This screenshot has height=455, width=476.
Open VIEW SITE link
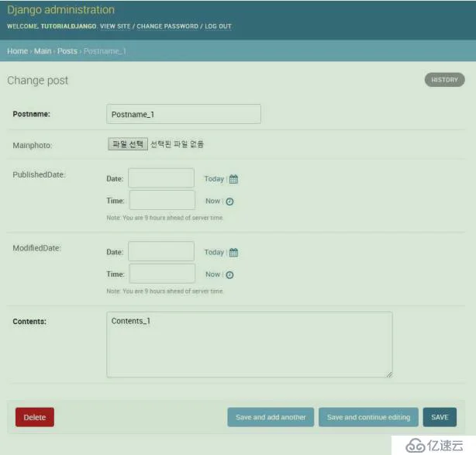(116, 26)
